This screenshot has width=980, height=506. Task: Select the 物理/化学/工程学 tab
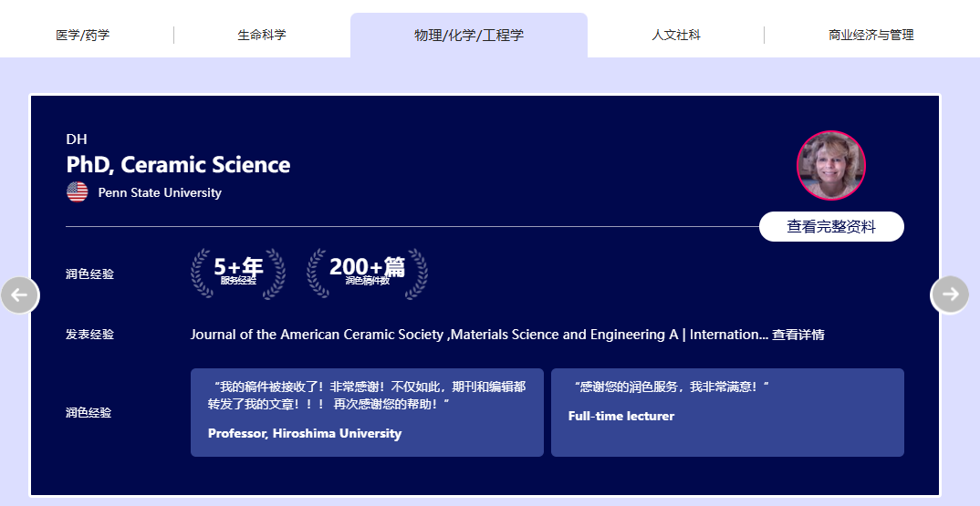pyautogui.click(x=468, y=36)
